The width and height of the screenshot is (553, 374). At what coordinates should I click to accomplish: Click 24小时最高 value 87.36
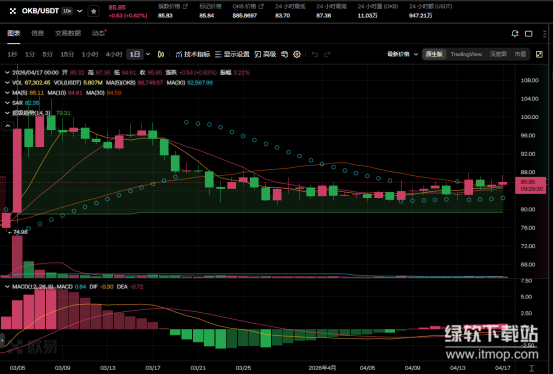point(324,16)
